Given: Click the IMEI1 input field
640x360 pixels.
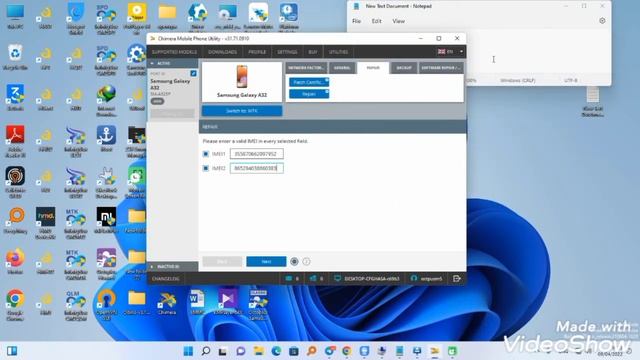Looking at the screenshot, I should click(x=257, y=154).
